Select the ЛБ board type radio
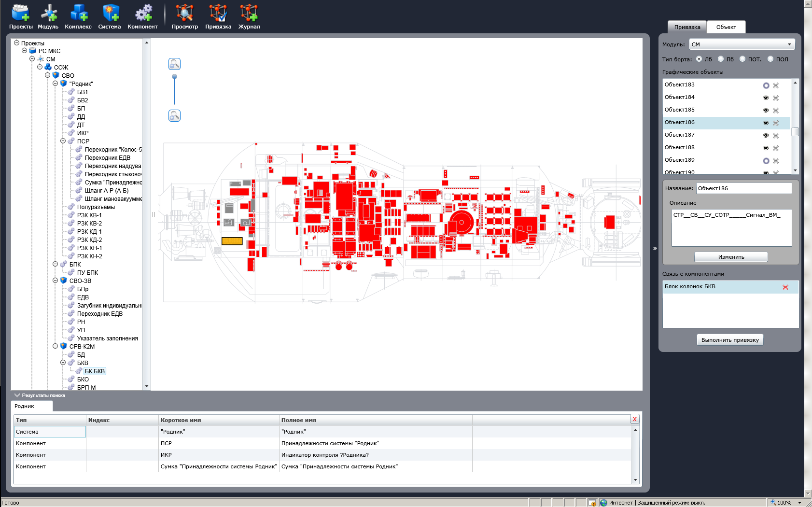The image size is (812, 507). click(x=699, y=59)
